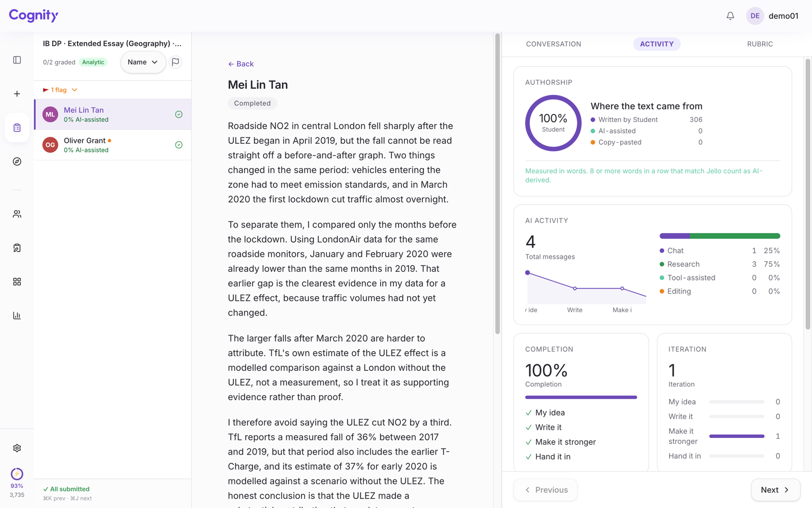Click the 'All submitted' status text
The image size is (812, 508).
[x=66, y=489]
